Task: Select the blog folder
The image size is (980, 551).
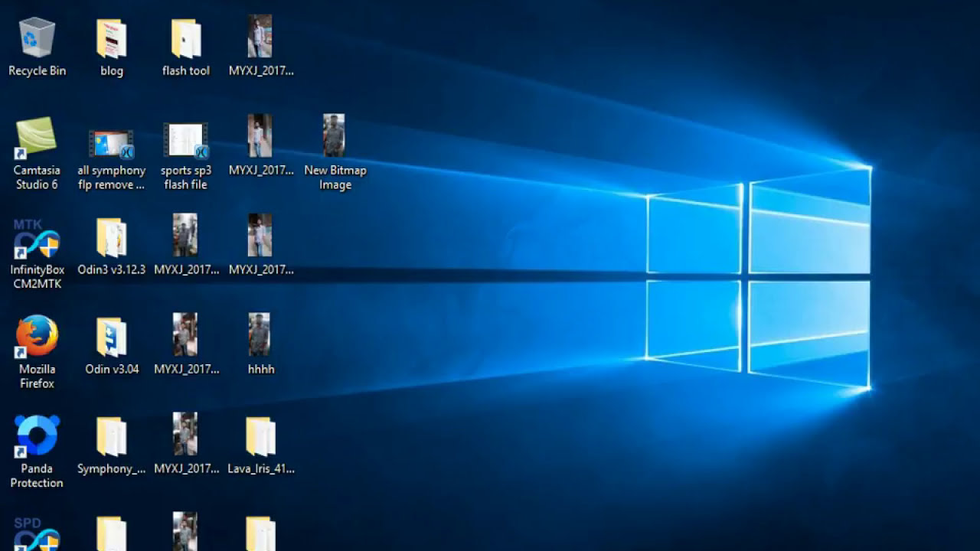Action: [x=112, y=38]
